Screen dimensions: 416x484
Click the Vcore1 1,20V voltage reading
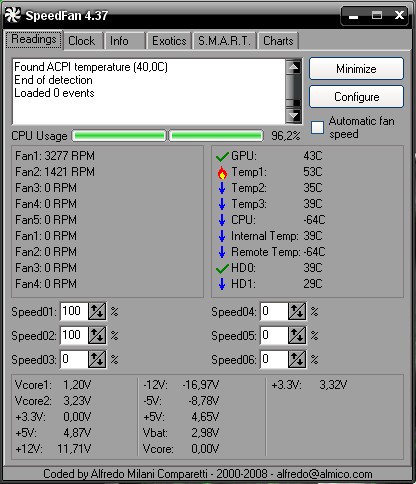pyautogui.click(x=53, y=385)
